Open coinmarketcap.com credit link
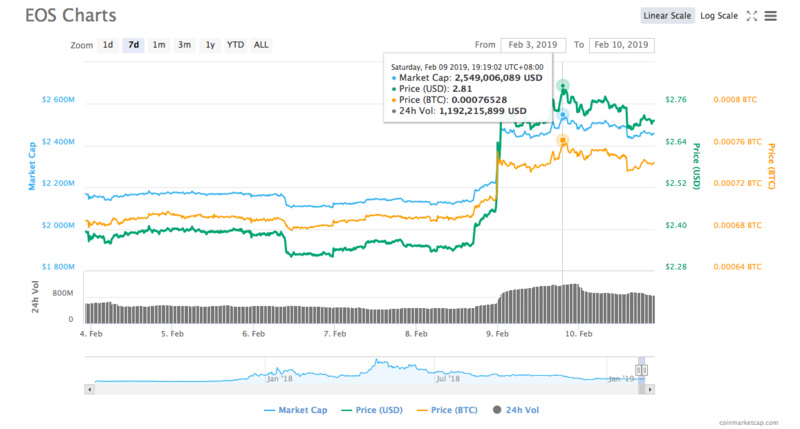800x429 pixels. (x=748, y=422)
